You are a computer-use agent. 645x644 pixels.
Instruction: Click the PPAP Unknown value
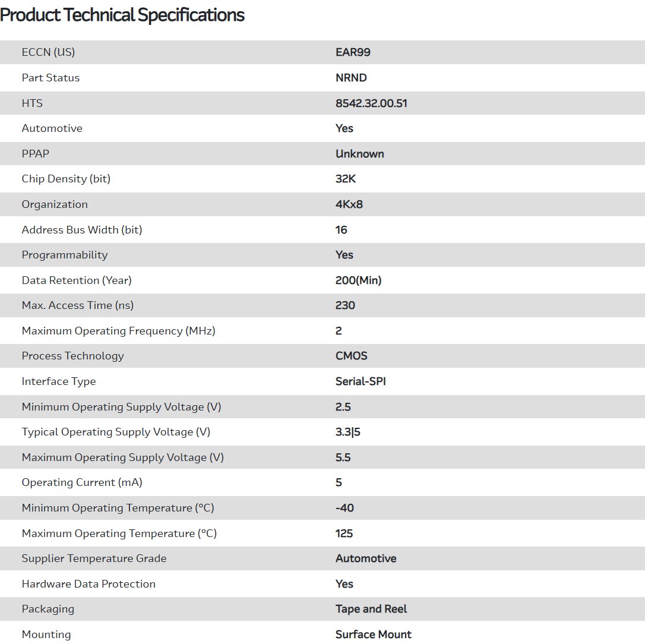point(359,154)
